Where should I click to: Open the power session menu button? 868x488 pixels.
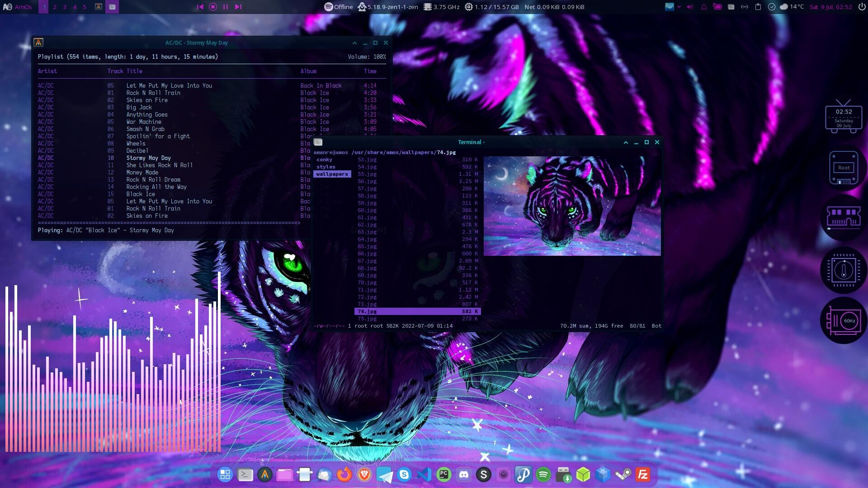click(x=861, y=7)
